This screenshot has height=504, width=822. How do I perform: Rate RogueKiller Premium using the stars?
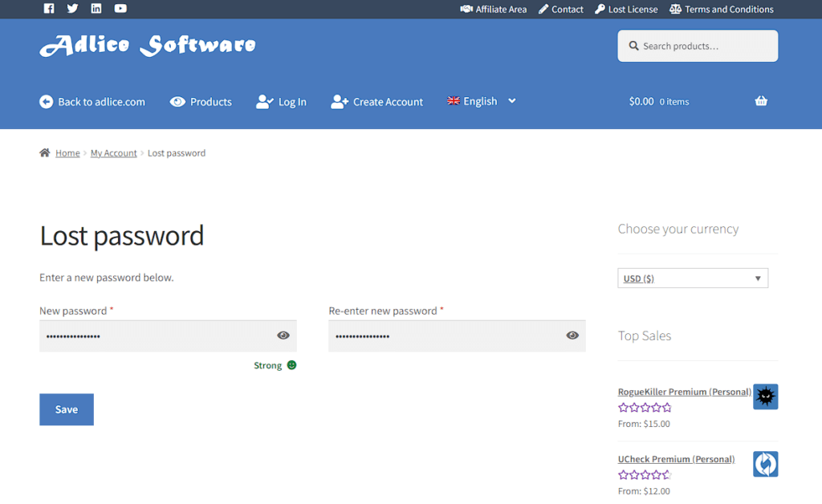coord(645,408)
